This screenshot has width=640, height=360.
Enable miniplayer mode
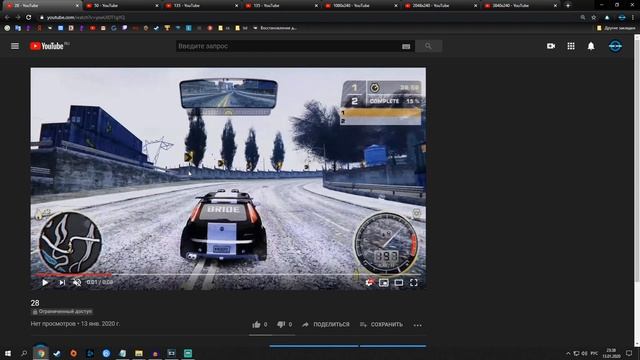pyautogui.click(x=384, y=282)
